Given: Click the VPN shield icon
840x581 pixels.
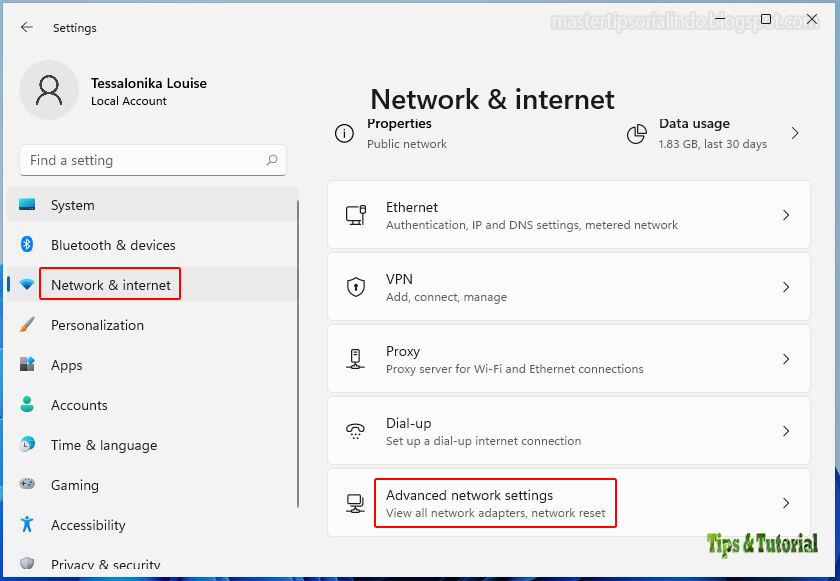Looking at the screenshot, I should click(x=356, y=286).
